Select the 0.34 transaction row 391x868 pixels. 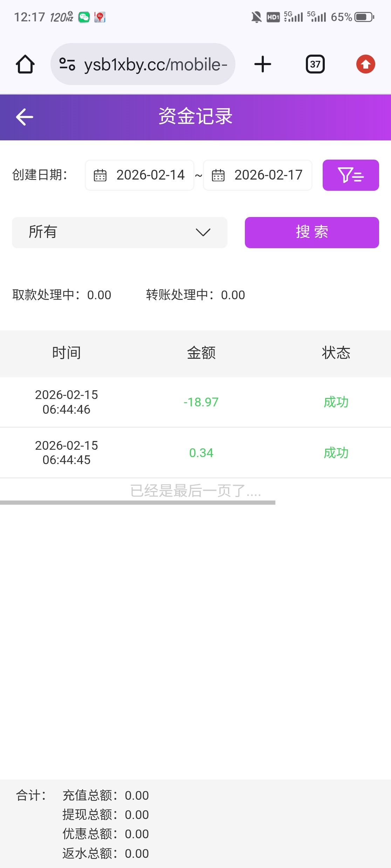click(x=195, y=453)
